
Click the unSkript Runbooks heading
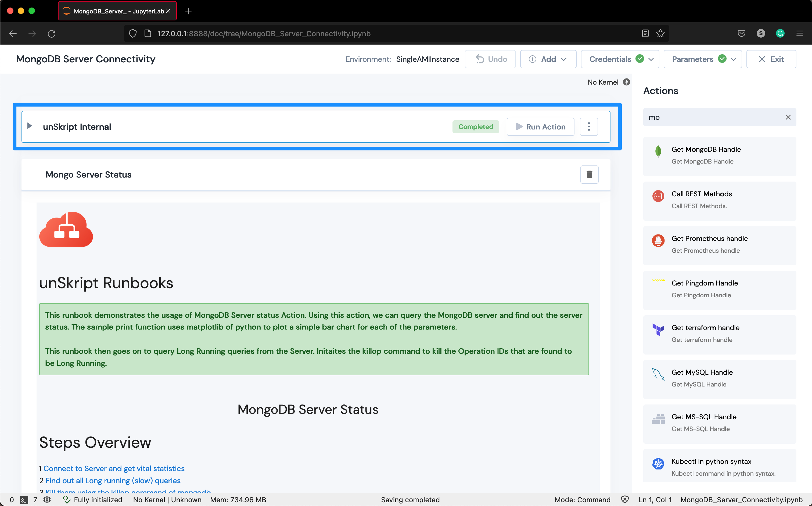pos(106,283)
